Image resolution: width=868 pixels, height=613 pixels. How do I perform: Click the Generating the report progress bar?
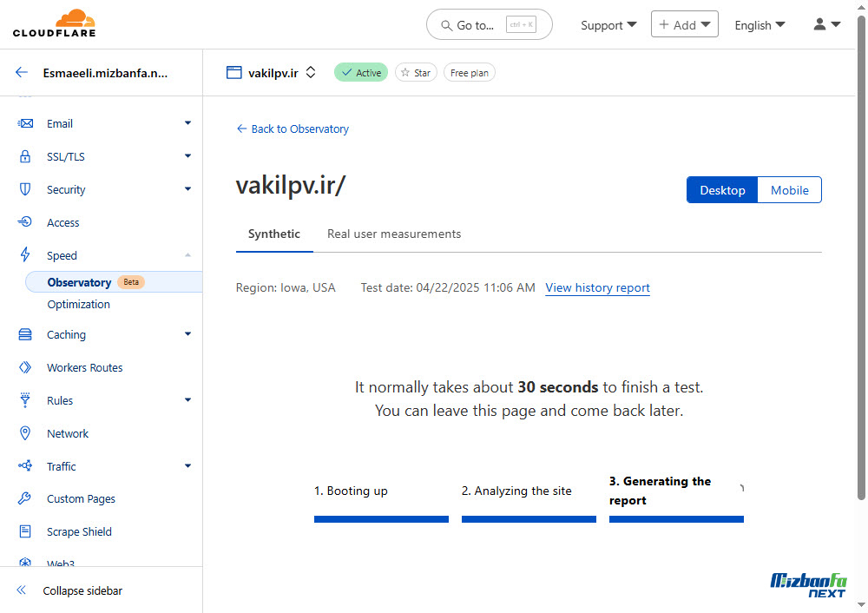[x=676, y=519]
